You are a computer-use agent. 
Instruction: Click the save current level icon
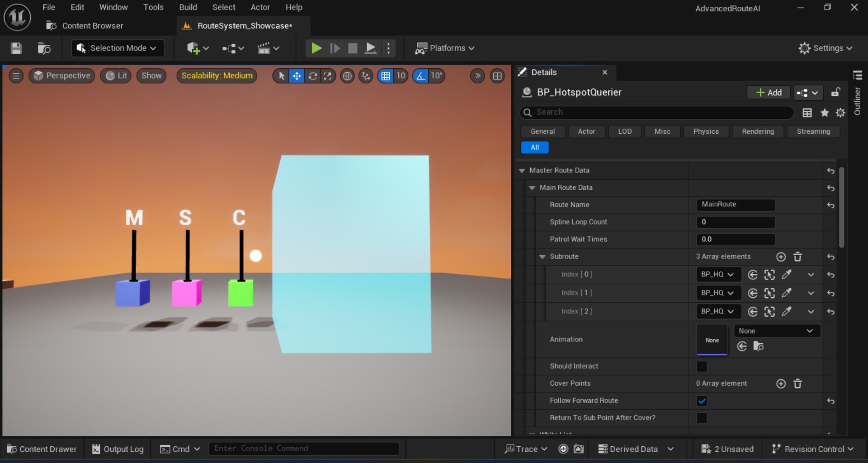pyautogui.click(x=16, y=48)
